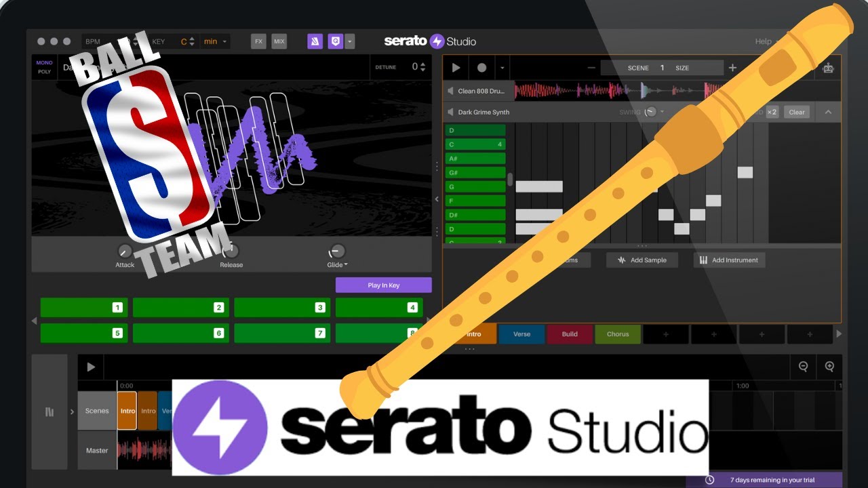
Task: Trigger green pad 1
Action: [x=84, y=308]
